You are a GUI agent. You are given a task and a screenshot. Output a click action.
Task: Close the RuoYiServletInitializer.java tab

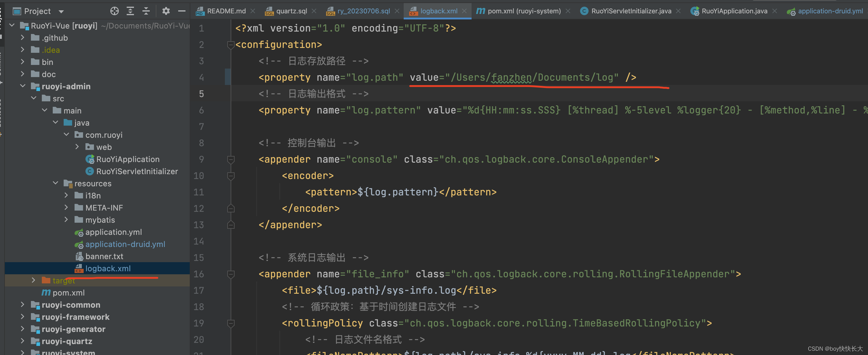coord(678,11)
